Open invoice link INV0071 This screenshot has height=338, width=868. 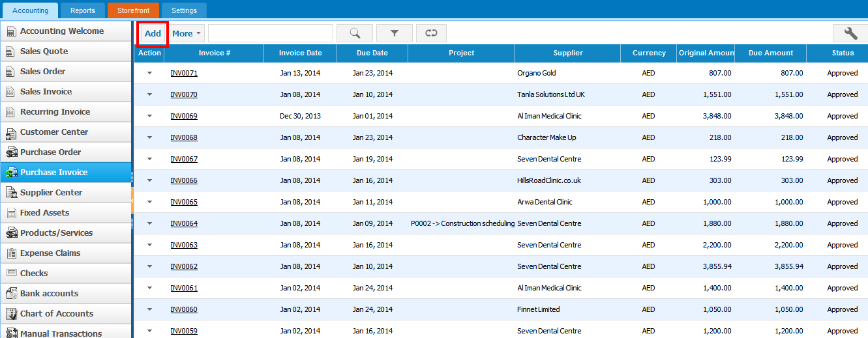(184, 73)
